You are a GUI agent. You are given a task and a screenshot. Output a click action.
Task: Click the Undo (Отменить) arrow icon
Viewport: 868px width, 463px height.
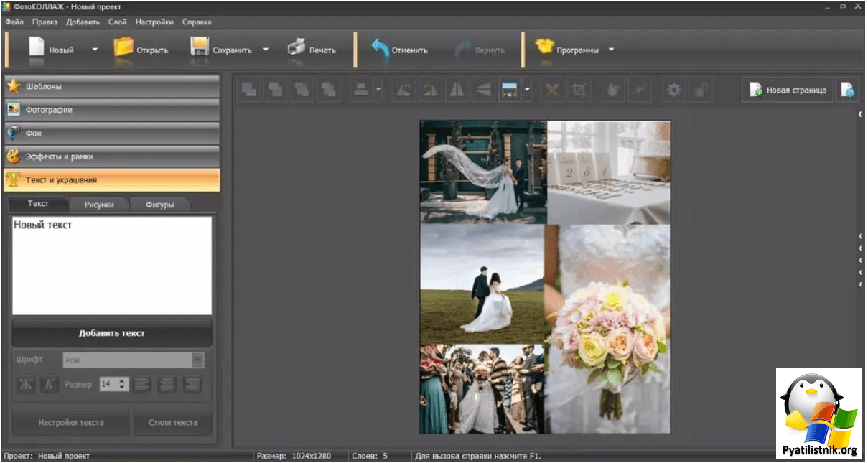point(380,49)
